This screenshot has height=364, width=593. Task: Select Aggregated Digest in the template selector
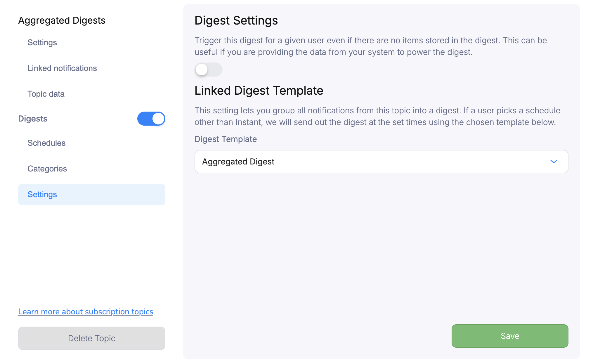pyautogui.click(x=238, y=162)
